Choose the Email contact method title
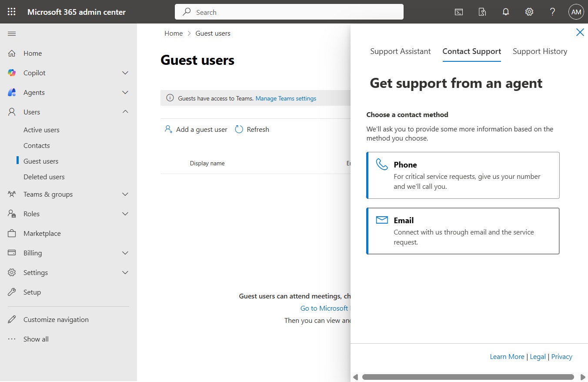Image resolution: width=588 pixels, height=382 pixels. 404,220
